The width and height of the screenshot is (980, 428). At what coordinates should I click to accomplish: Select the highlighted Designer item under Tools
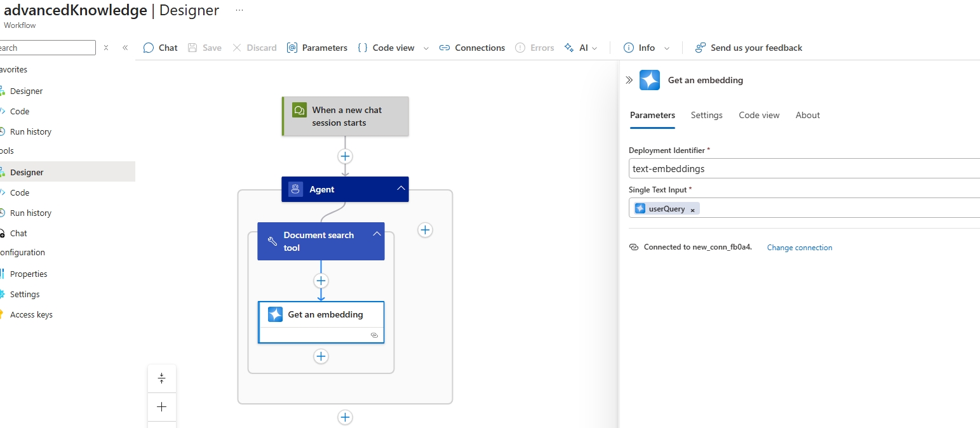click(67, 172)
